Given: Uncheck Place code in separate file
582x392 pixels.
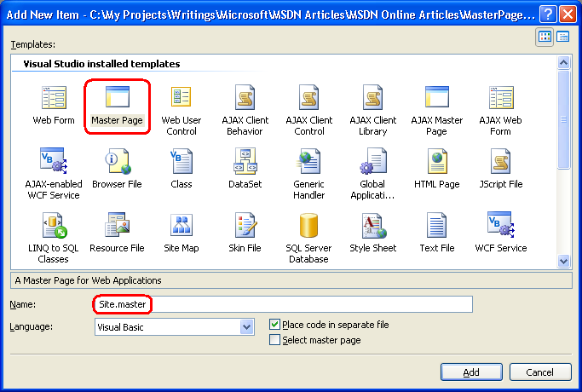Looking at the screenshot, I should (x=274, y=325).
